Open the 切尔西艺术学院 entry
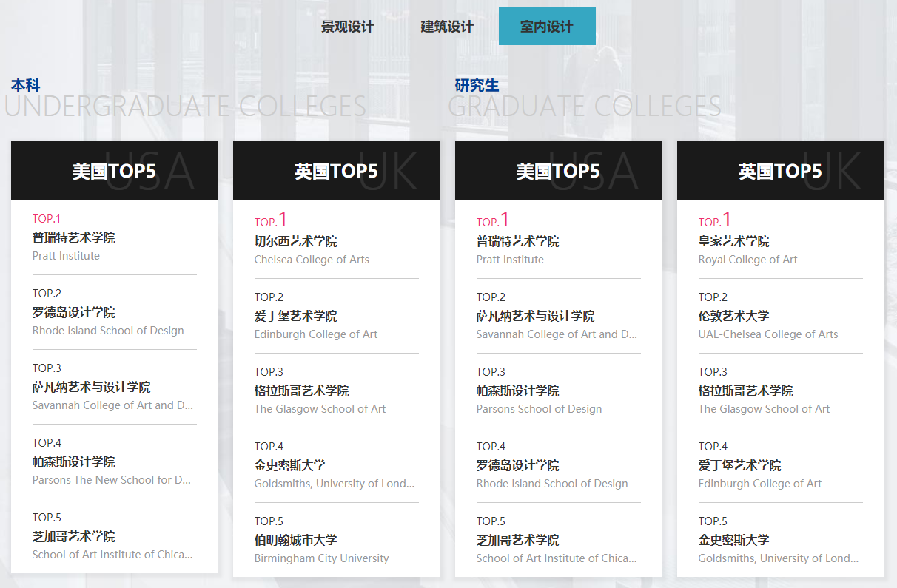 (296, 242)
